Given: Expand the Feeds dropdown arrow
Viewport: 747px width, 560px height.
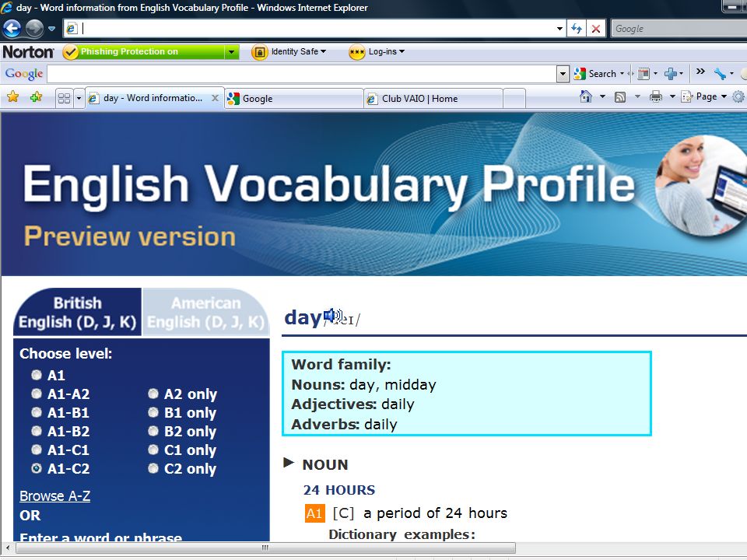Looking at the screenshot, I should 637,96.
